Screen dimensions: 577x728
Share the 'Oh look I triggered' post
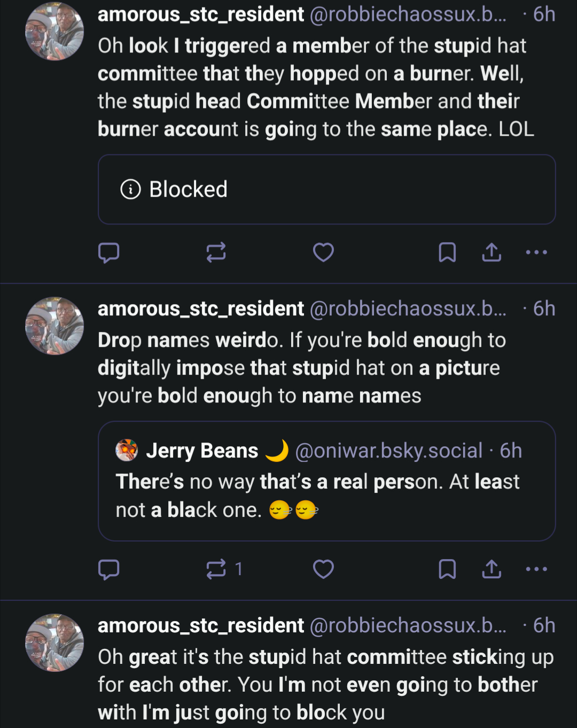[492, 252]
